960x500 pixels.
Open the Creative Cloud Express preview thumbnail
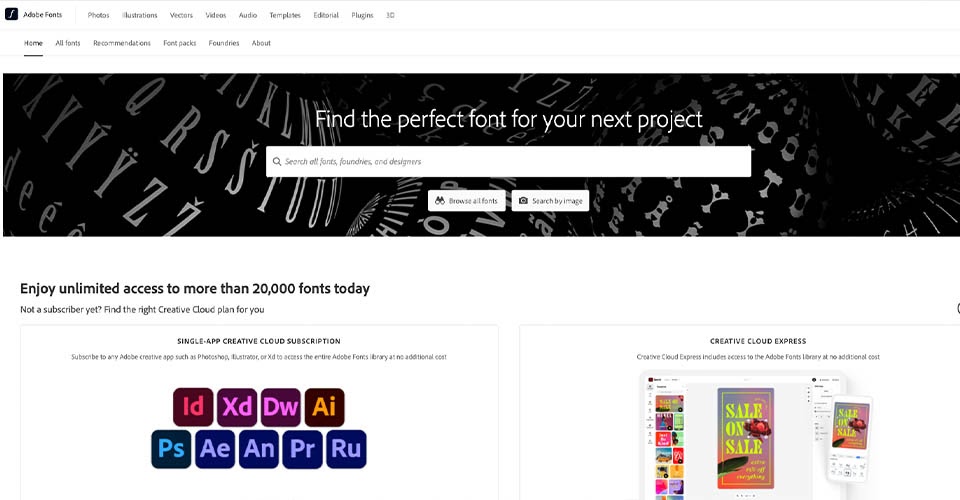758,435
